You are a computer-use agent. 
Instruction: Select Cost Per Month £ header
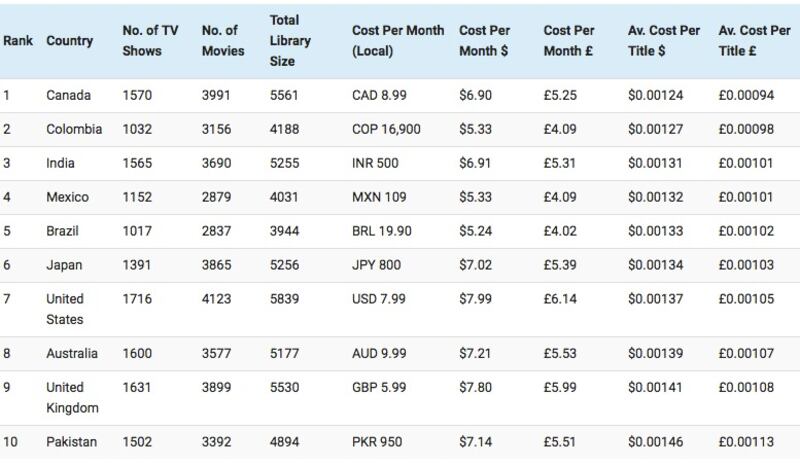coord(569,41)
